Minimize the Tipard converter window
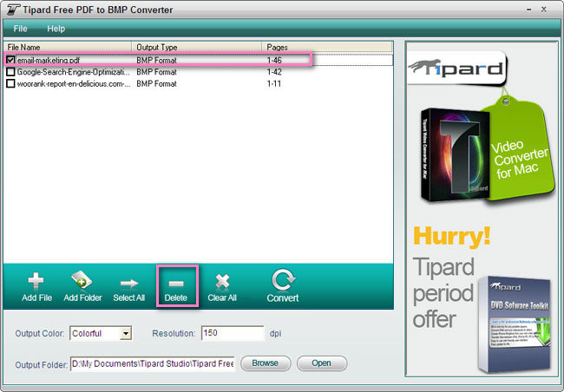 pyautogui.click(x=528, y=10)
